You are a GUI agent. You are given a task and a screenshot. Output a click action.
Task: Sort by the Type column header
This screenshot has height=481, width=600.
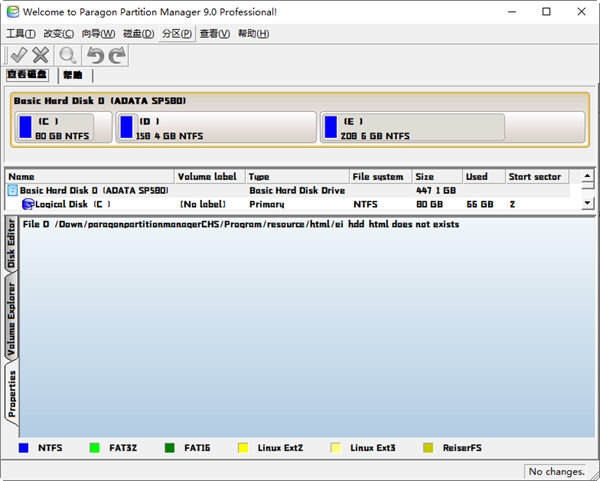297,176
